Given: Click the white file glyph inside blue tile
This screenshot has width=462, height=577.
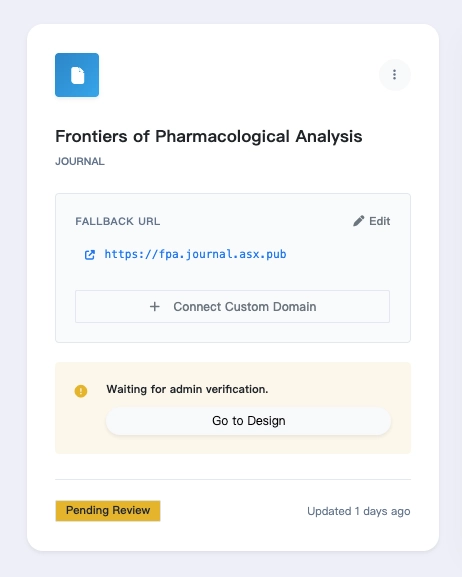Looking at the screenshot, I should [x=77, y=75].
